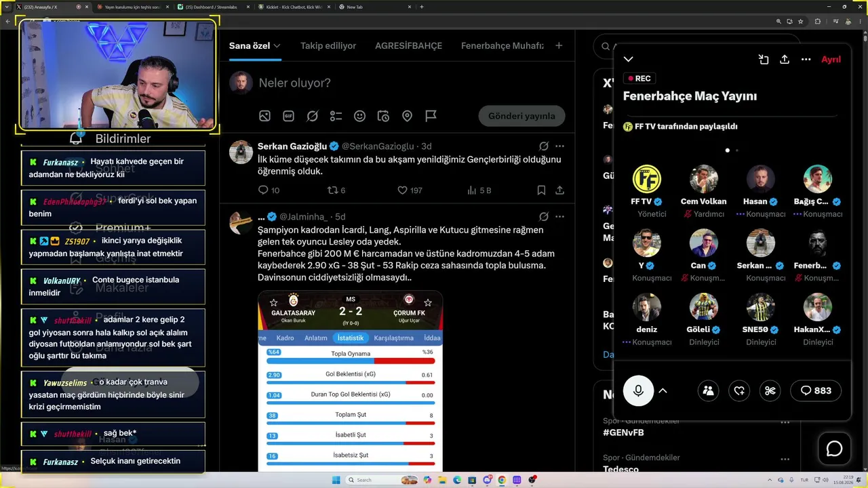
Task: Clip the space with the scissors icon
Action: [x=770, y=390]
